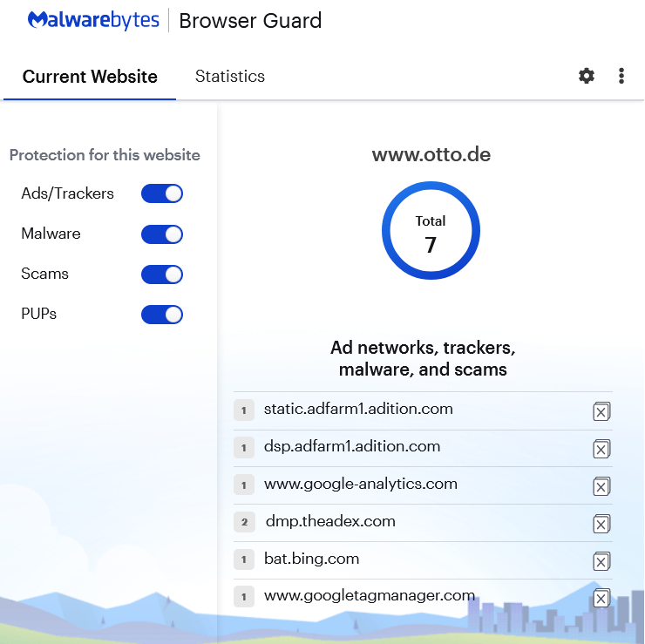Click the X icon beside dsp.adfarm1.adition.com
The height and width of the screenshot is (644, 645).
coord(601,449)
